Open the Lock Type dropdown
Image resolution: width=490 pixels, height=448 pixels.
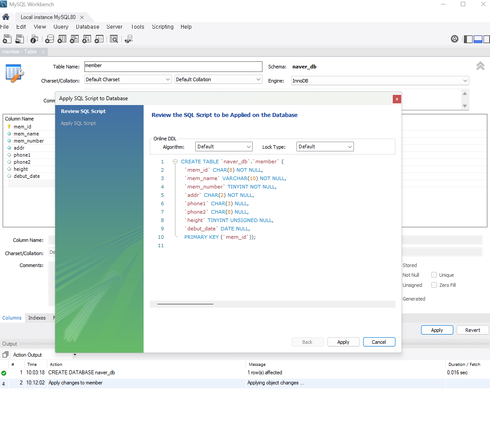325,147
